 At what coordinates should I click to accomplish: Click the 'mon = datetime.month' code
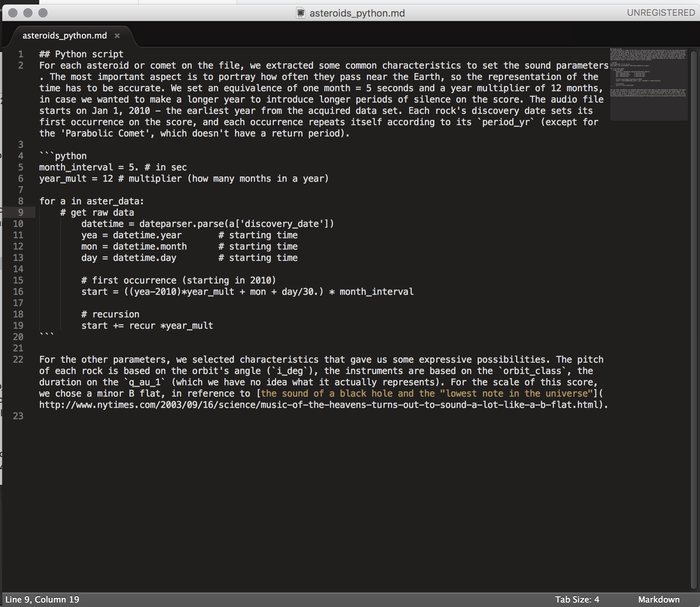tap(134, 247)
